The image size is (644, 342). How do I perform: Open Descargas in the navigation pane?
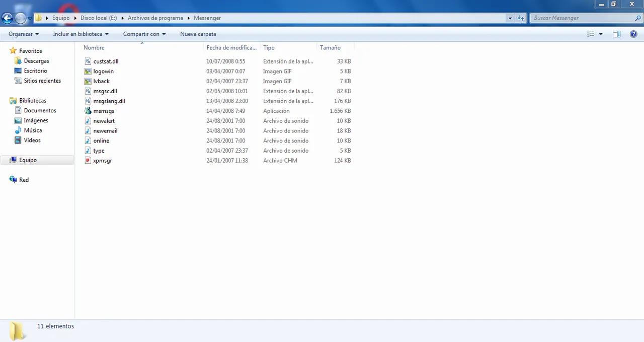(x=36, y=61)
